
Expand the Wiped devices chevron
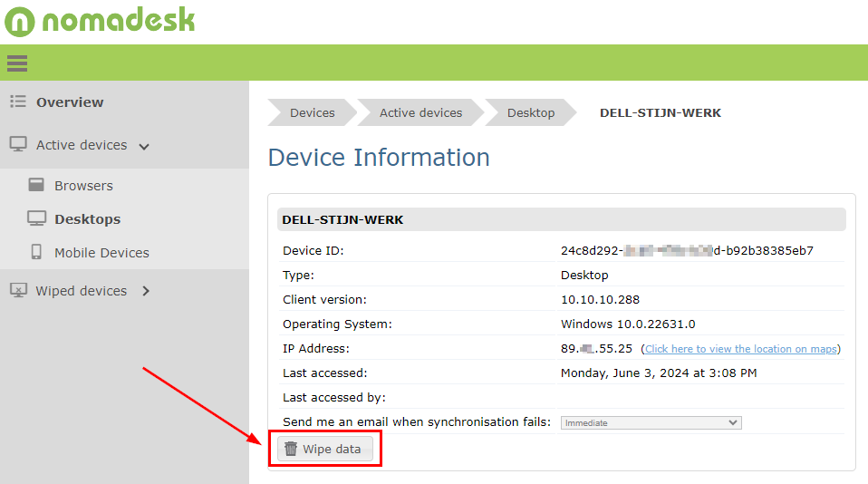[x=146, y=291]
